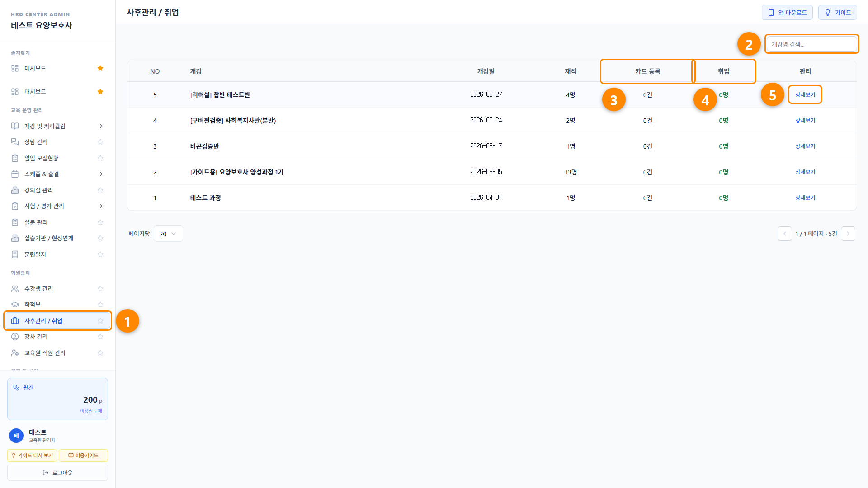Favorite 상담 관리 with its star
This screenshot has width=868, height=488.
100,142
